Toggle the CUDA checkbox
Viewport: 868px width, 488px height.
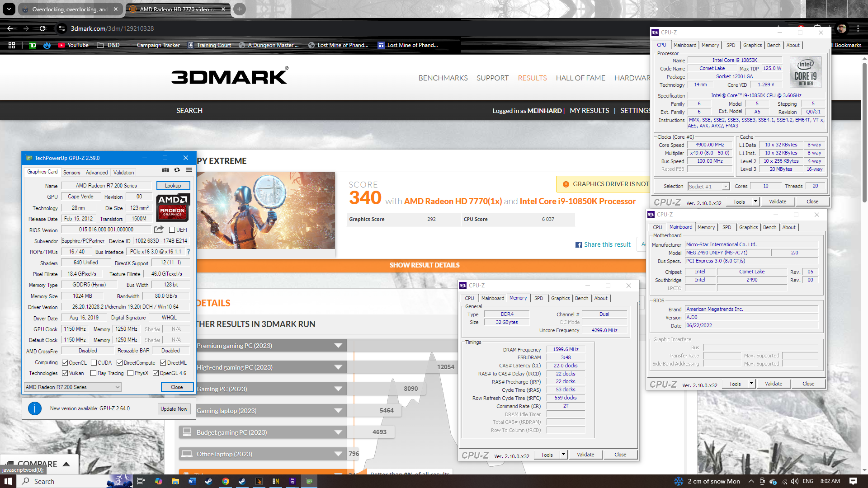click(94, 363)
